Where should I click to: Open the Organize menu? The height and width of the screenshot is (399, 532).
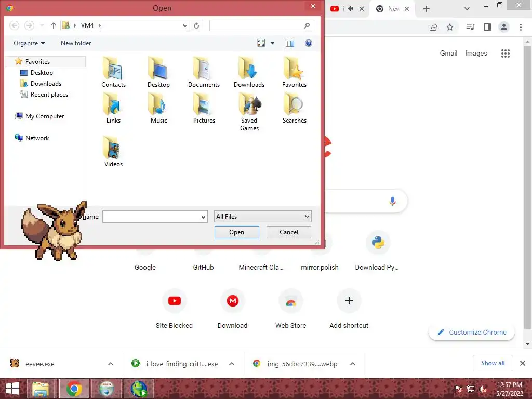29,43
